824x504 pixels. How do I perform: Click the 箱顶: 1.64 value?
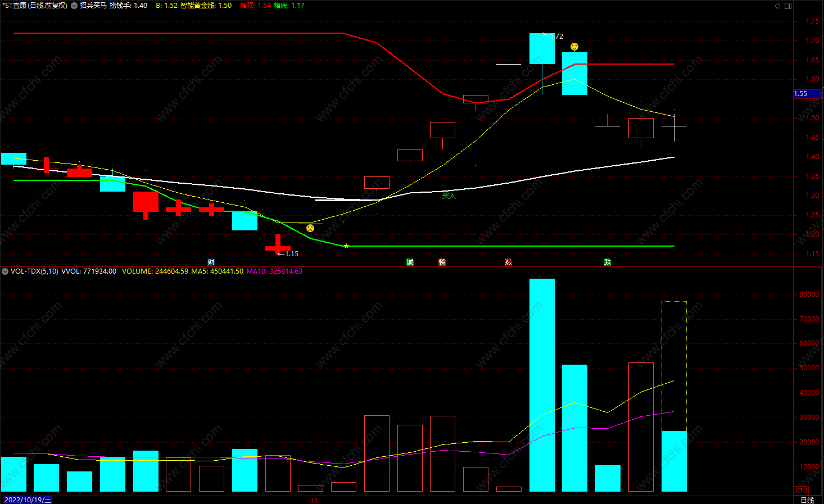[x=255, y=6]
